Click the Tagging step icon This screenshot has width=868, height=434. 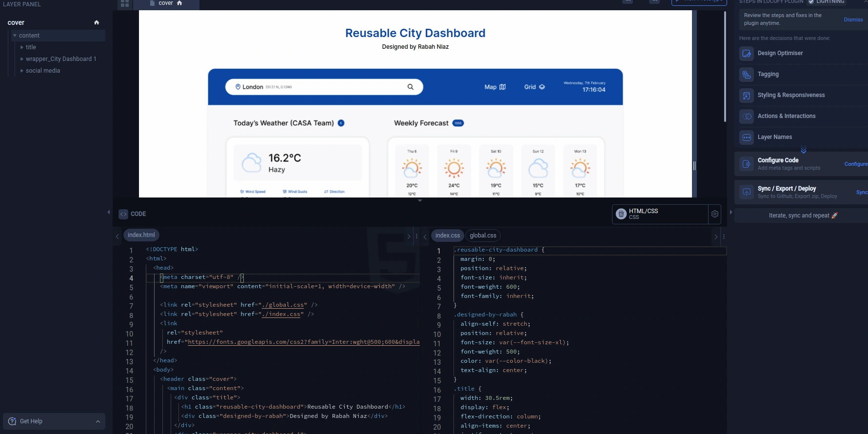[746, 75]
